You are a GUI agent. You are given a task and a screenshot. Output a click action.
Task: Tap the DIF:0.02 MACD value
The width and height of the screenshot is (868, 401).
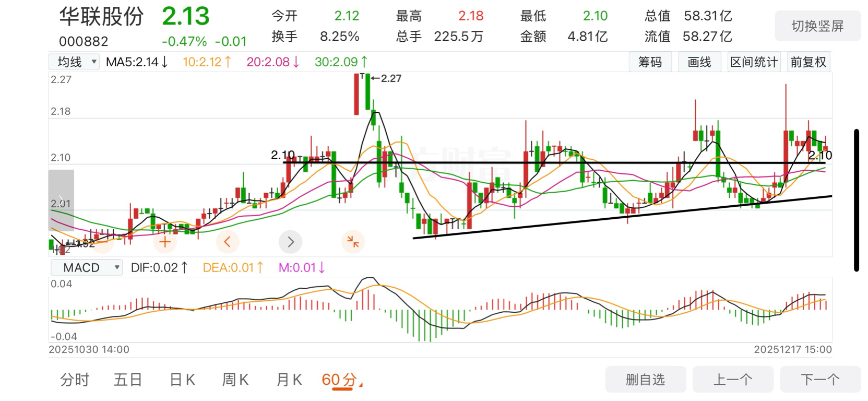coord(159,268)
